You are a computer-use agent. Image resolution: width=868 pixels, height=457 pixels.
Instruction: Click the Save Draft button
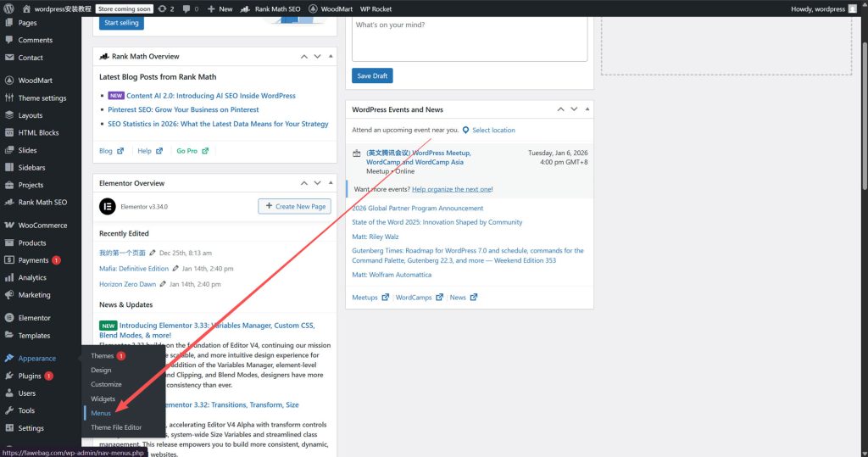372,75
